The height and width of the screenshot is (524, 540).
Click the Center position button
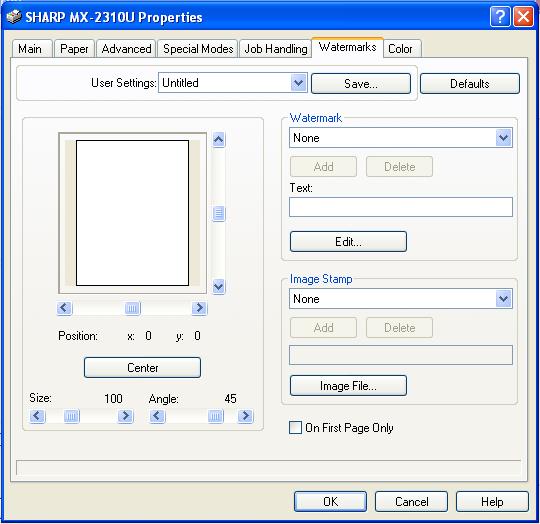pos(143,368)
